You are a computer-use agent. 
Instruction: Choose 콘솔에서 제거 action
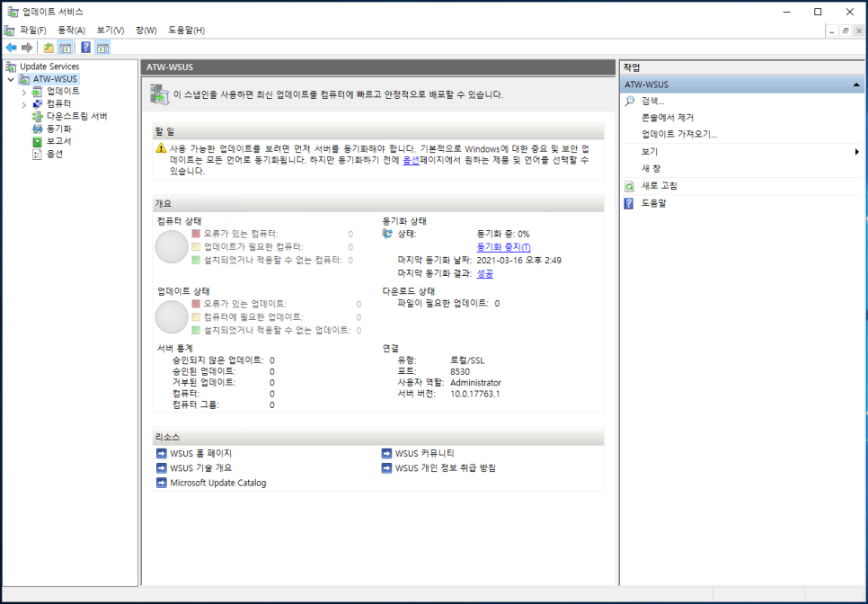click(x=668, y=118)
